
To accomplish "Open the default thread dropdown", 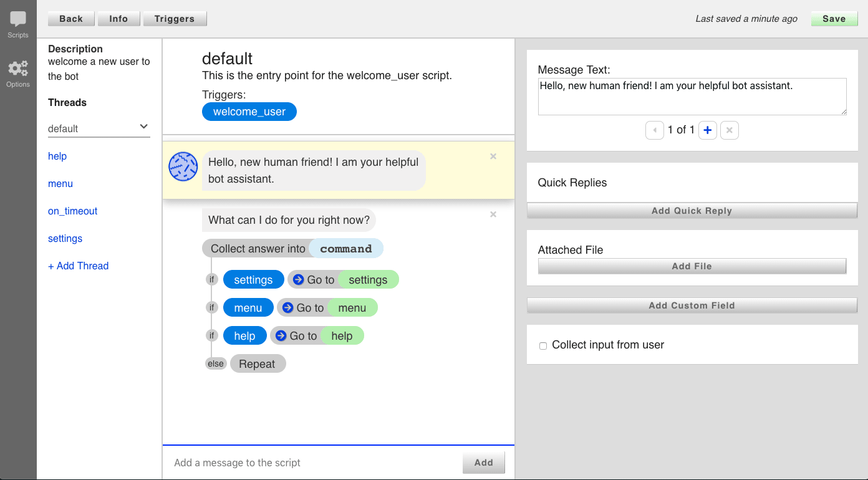I will [145, 127].
